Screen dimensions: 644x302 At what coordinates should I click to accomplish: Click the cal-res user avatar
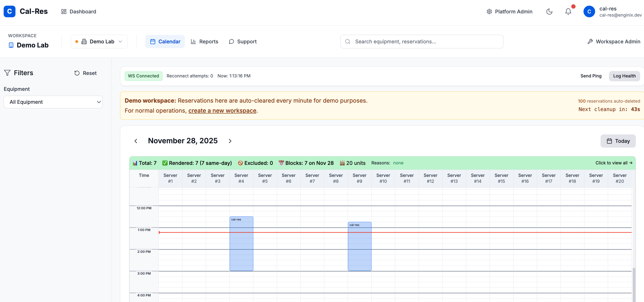pyautogui.click(x=589, y=12)
